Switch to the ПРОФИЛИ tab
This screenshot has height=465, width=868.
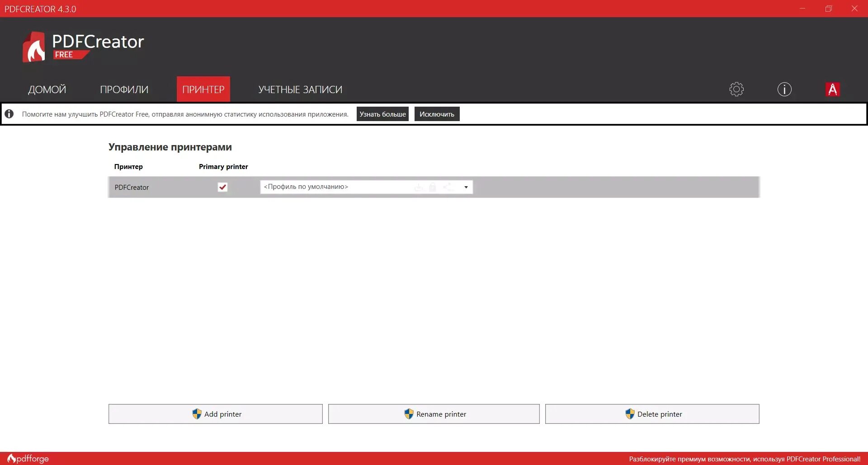point(124,89)
